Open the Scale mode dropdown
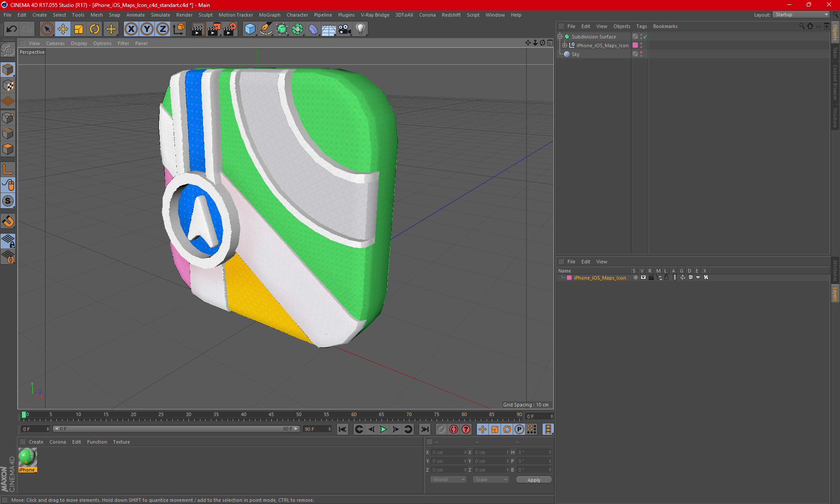Viewport: 840px width, 504px height. [x=490, y=479]
